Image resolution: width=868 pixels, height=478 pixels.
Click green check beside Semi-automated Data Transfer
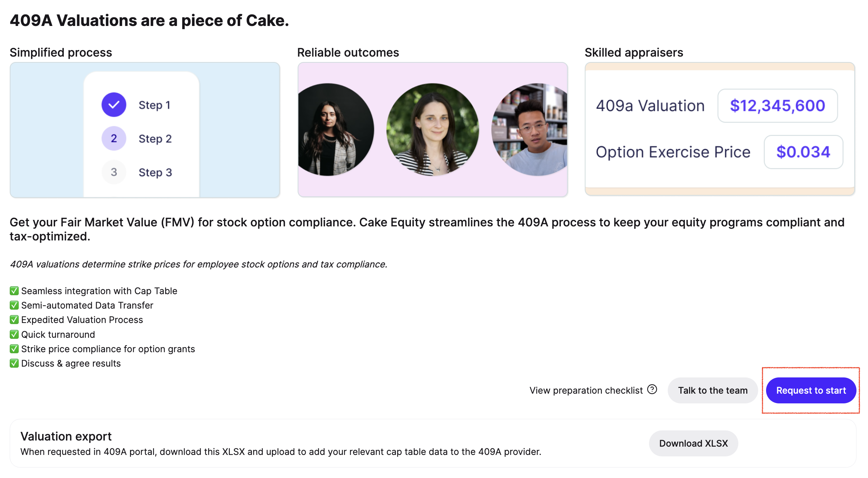coord(14,305)
